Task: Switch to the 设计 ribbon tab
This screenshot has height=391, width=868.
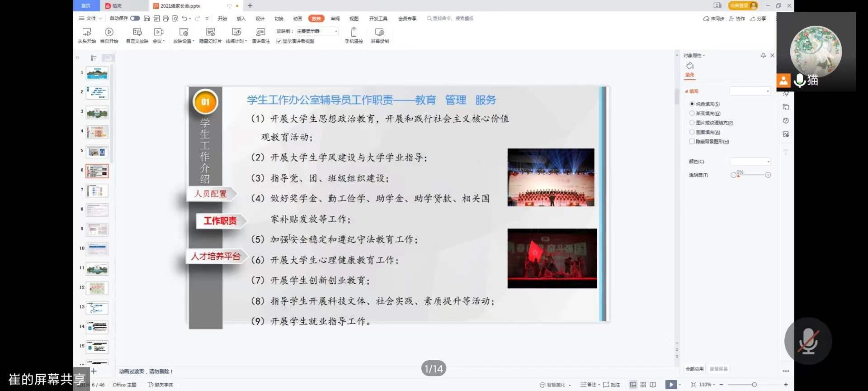Action: (x=260, y=19)
